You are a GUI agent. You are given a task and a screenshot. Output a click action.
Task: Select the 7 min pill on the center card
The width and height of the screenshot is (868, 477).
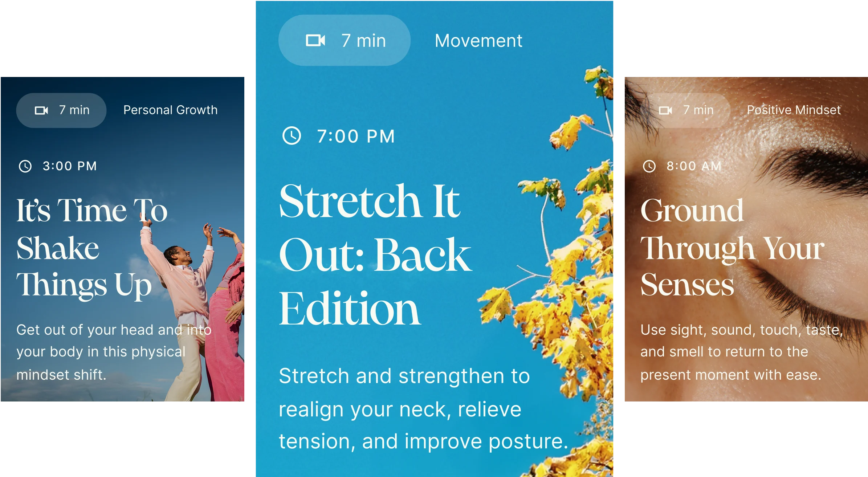click(344, 40)
